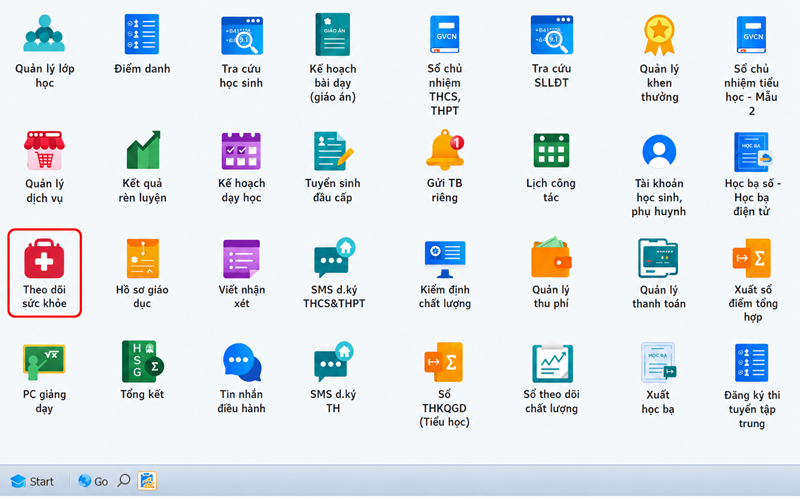Open Kết quả rèn luyện chart icon
Screen dimensions: 800x500
point(143,150)
